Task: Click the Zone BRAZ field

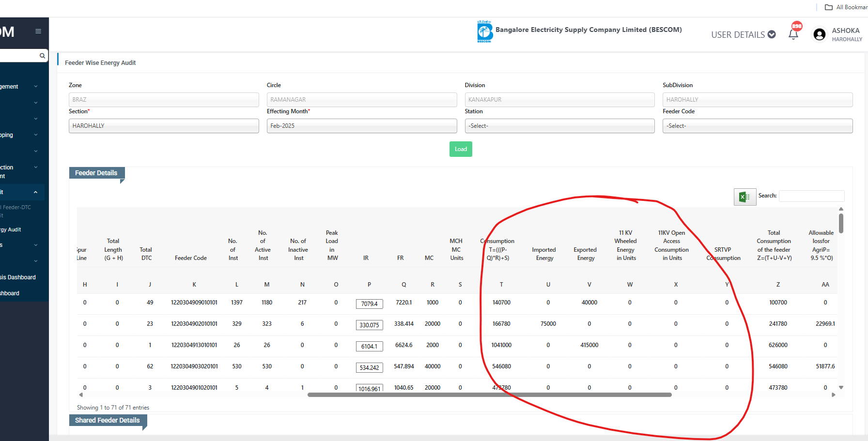Action: click(x=164, y=100)
